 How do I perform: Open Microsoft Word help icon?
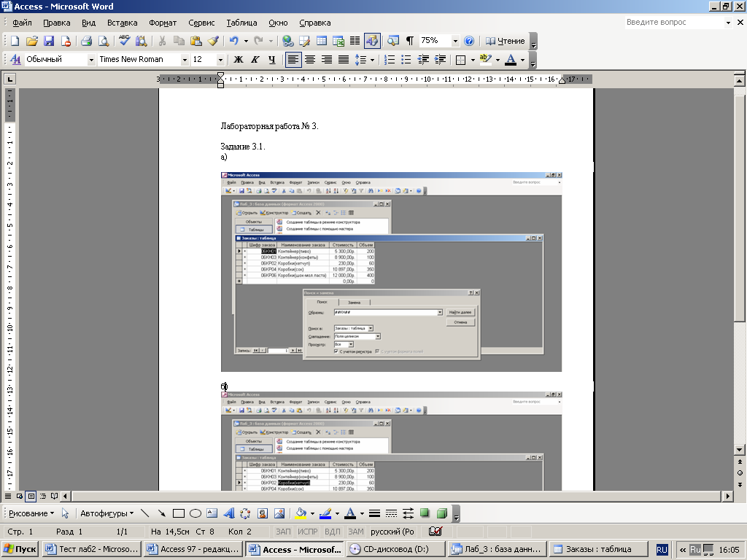(x=469, y=41)
